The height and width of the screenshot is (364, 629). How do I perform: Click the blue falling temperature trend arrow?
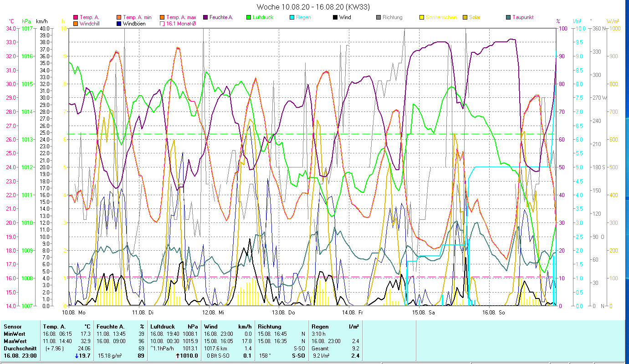point(77,356)
